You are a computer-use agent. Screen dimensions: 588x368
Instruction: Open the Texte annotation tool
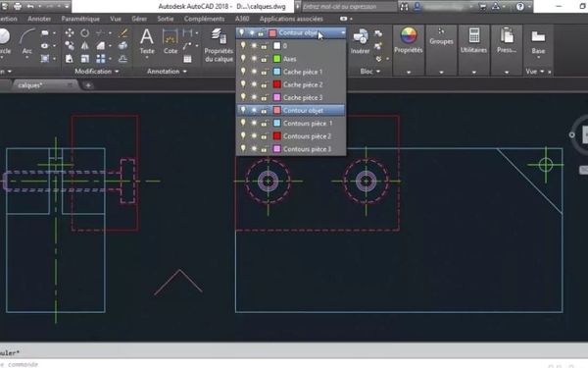click(x=147, y=42)
